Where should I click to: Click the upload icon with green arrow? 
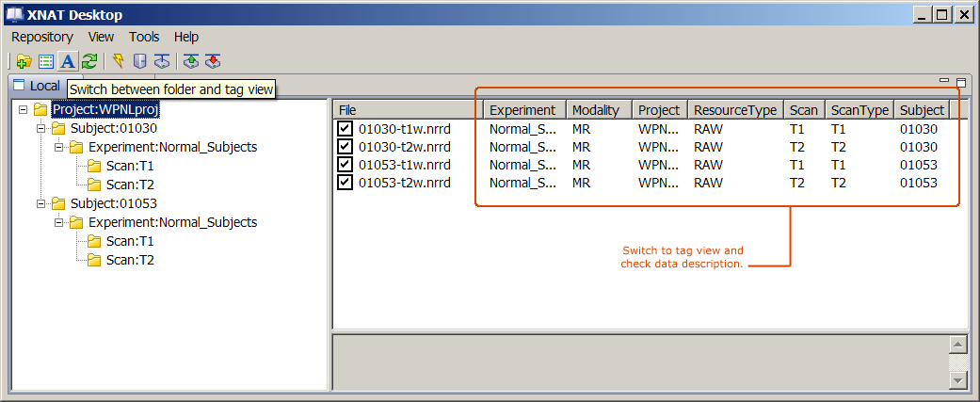(191, 61)
